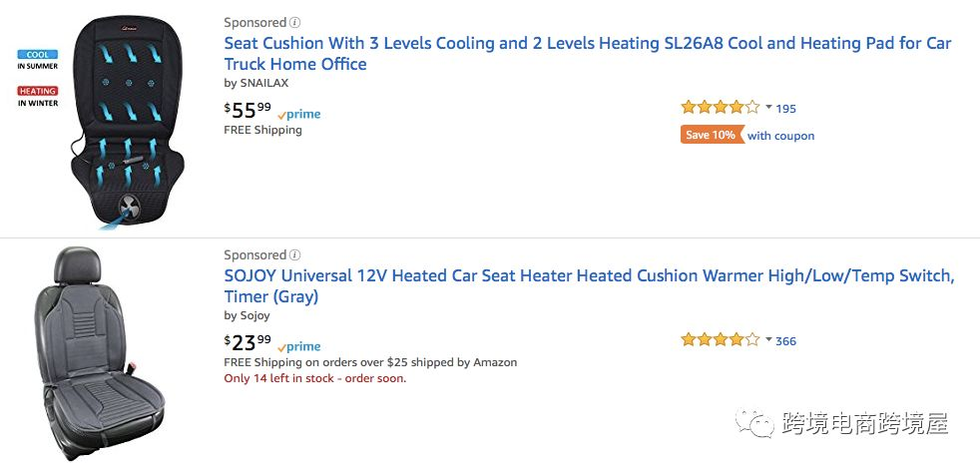
Task: Click the $23.99 price of SOJOY heater
Action: [247, 343]
